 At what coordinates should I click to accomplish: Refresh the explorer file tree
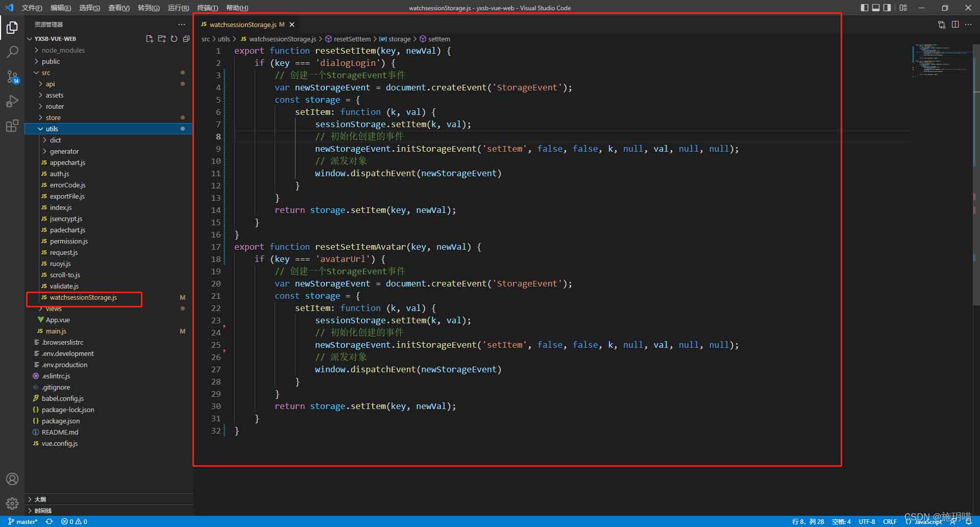174,39
